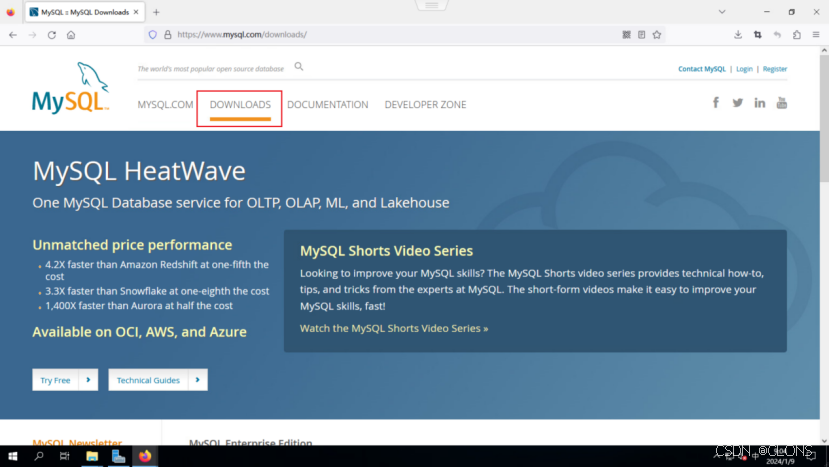Click the MySQL dolphin logo
830x467 pixels.
(x=70, y=87)
